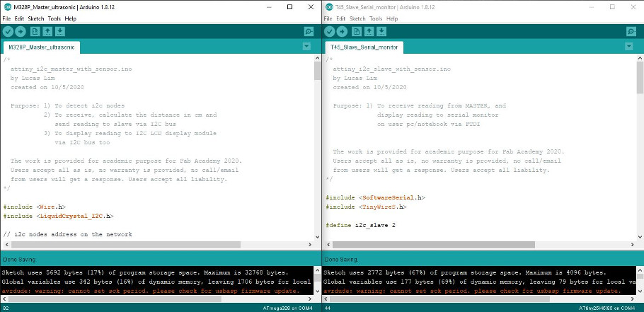Image resolution: width=644 pixels, height=312 pixels.
Task: Click the #include <SoftwareSerial.h> line
Action: coord(375,197)
